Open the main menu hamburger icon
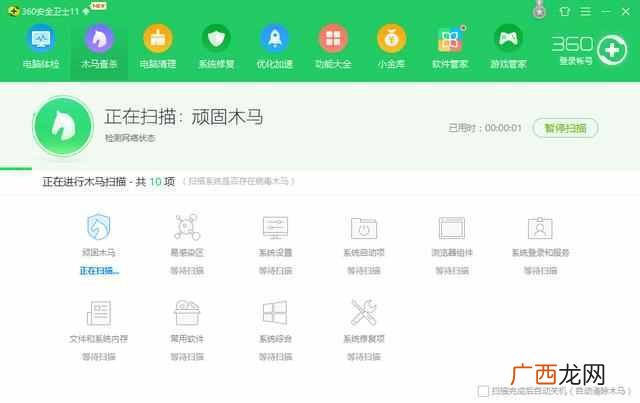640x403 pixels. pyautogui.click(x=586, y=11)
